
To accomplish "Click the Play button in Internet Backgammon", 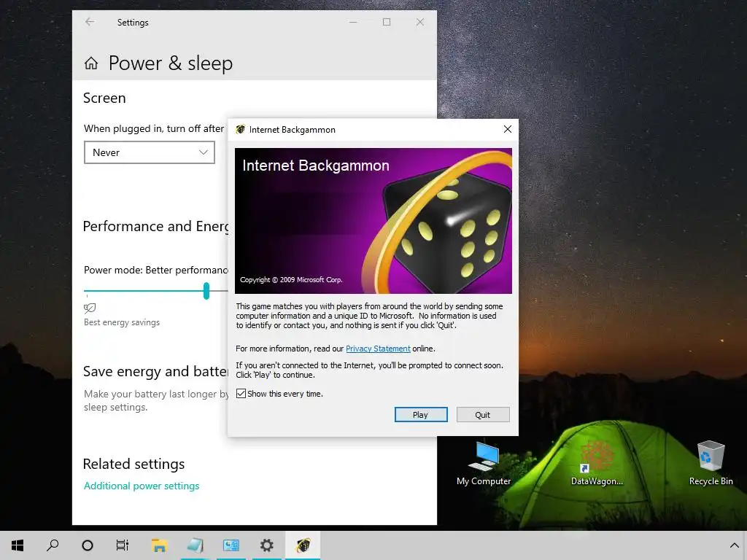I will [421, 415].
